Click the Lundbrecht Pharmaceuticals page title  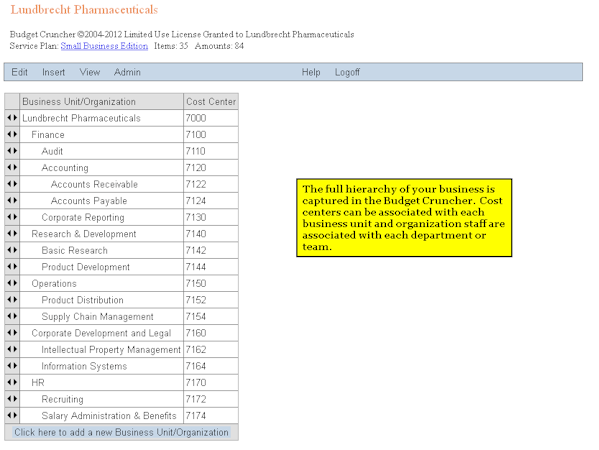84,10
